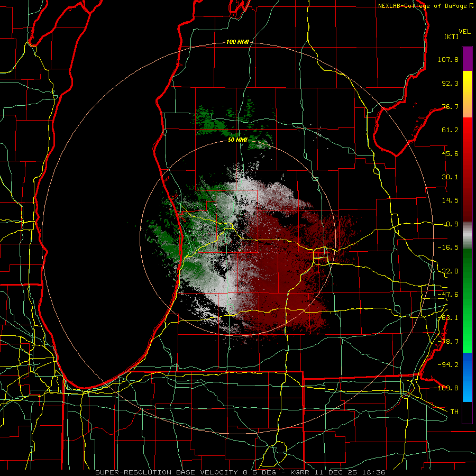This screenshot has width=476, height=476.
Task: Click the 61.2 velocity scale value
Action: click(450, 130)
